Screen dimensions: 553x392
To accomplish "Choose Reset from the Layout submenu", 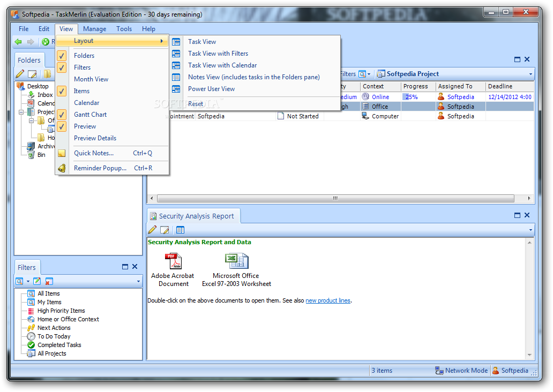I will [196, 104].
